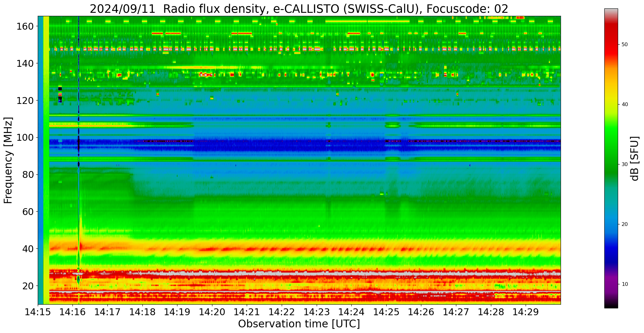Click the 60 frequency tick label
This screenshot has width=644, height=333.
click(x=28, y=212)
